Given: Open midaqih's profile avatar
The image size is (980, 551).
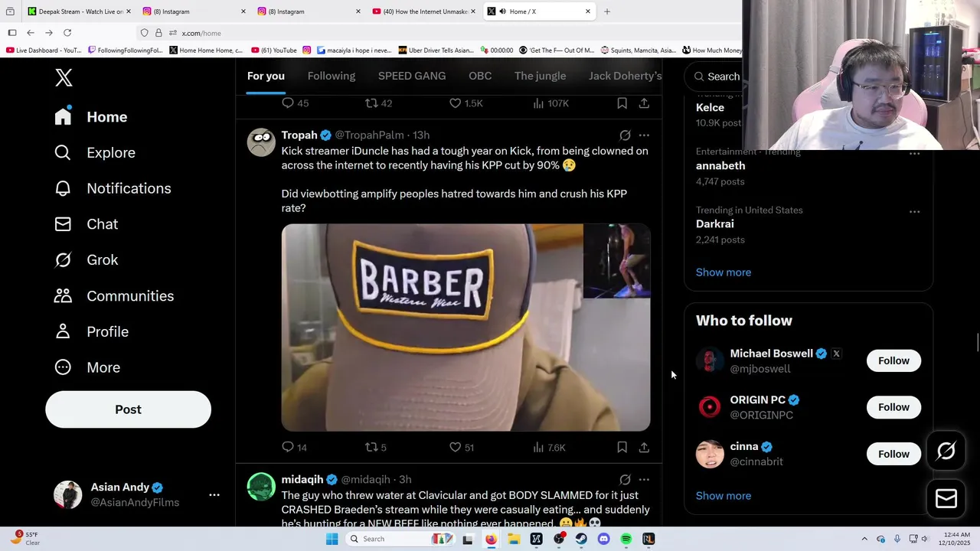Looking at the screenshot, I should pos(261,487).
